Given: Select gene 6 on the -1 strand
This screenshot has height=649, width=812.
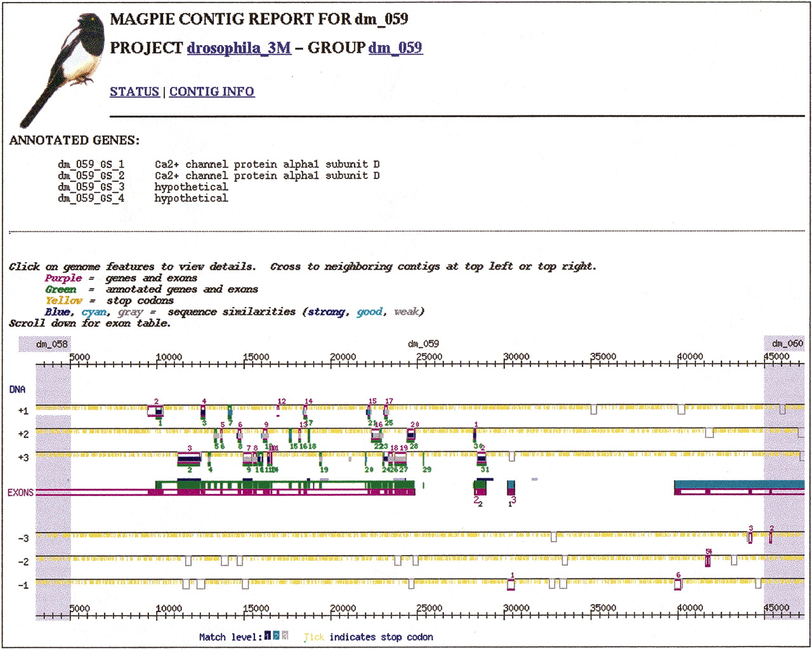Looking at the screenshot, I should point(678,584).
